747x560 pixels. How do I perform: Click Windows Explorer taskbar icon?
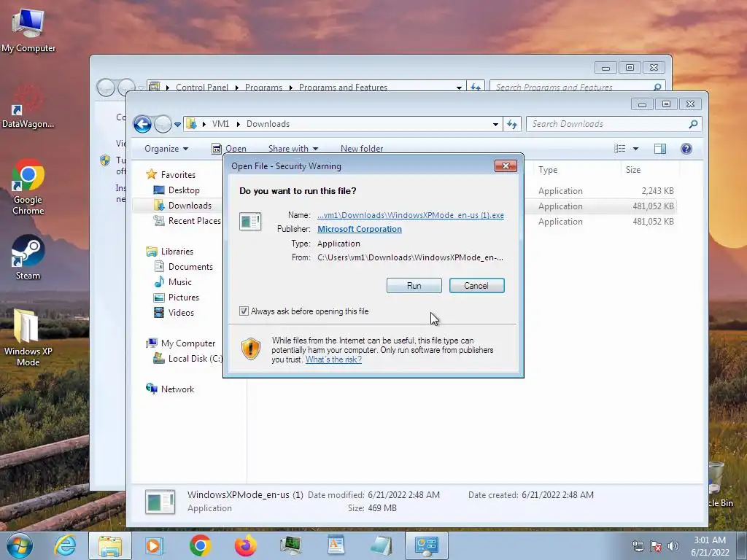click(x=110, y=545)
